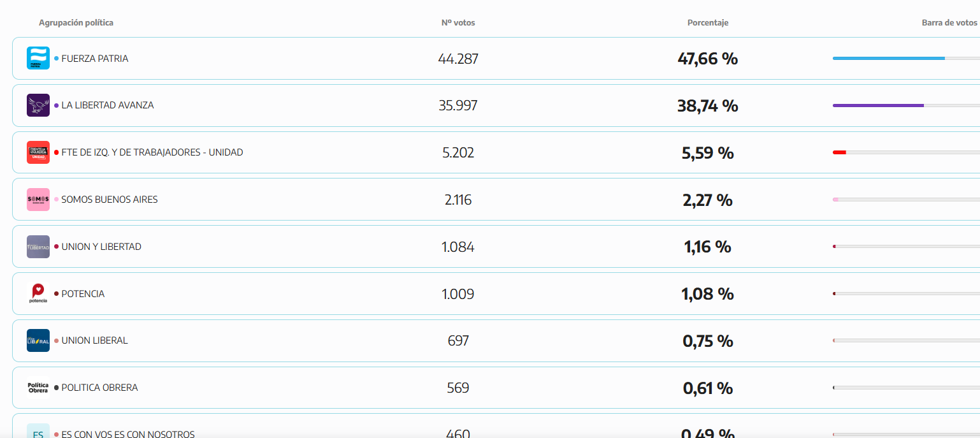This screenshot has width=980, height=438.
Task: Click the FUERZA PATRIA party name
Action: tap(95, 59)
